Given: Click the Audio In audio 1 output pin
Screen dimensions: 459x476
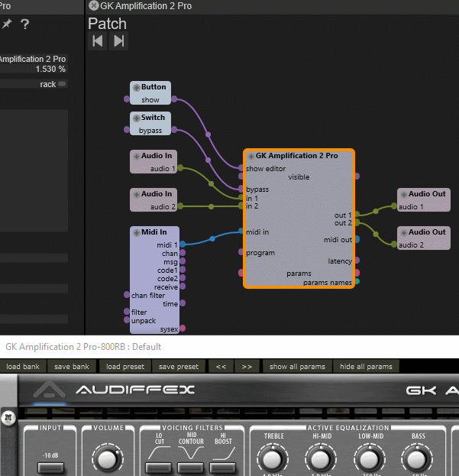Looking at the screenshot, I should click(180, 168).
